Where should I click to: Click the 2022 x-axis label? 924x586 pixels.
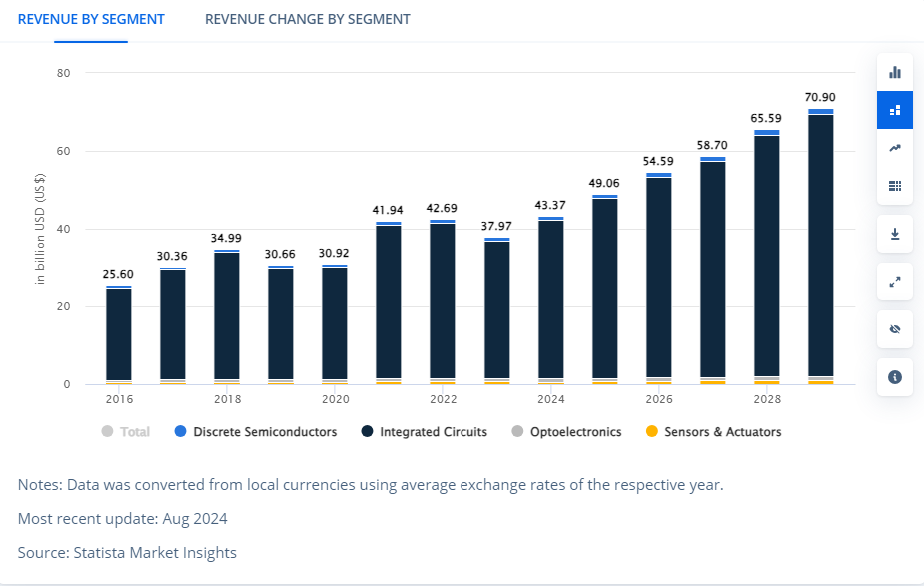click(x=444, y=399)
